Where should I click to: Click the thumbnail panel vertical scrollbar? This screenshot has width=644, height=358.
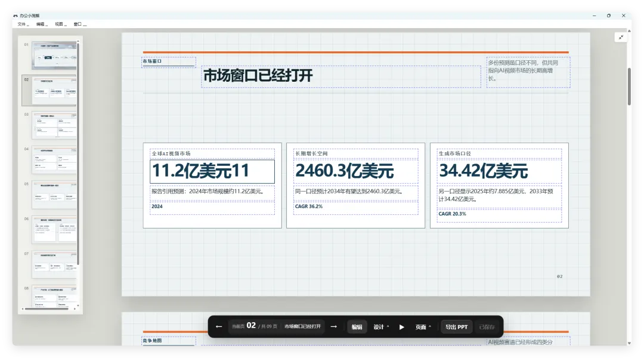click(78, 154)
